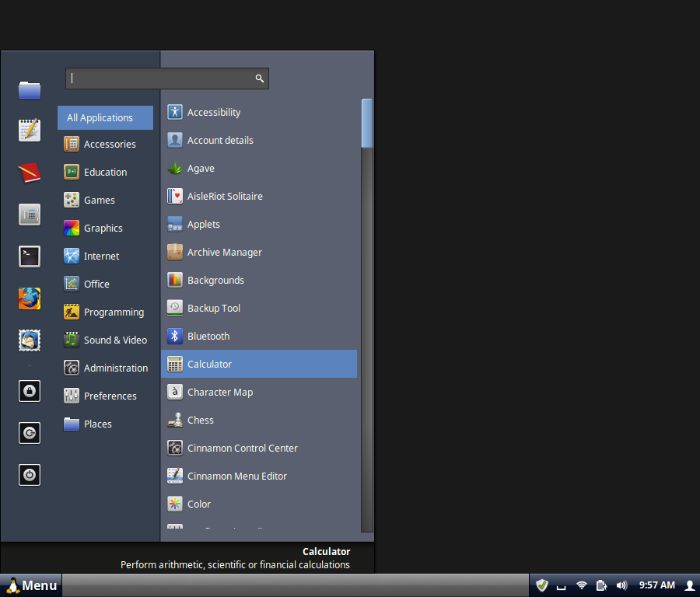Launch the text editor favorite with pencil icon
700x597 pixels.
tap(30, 131)
